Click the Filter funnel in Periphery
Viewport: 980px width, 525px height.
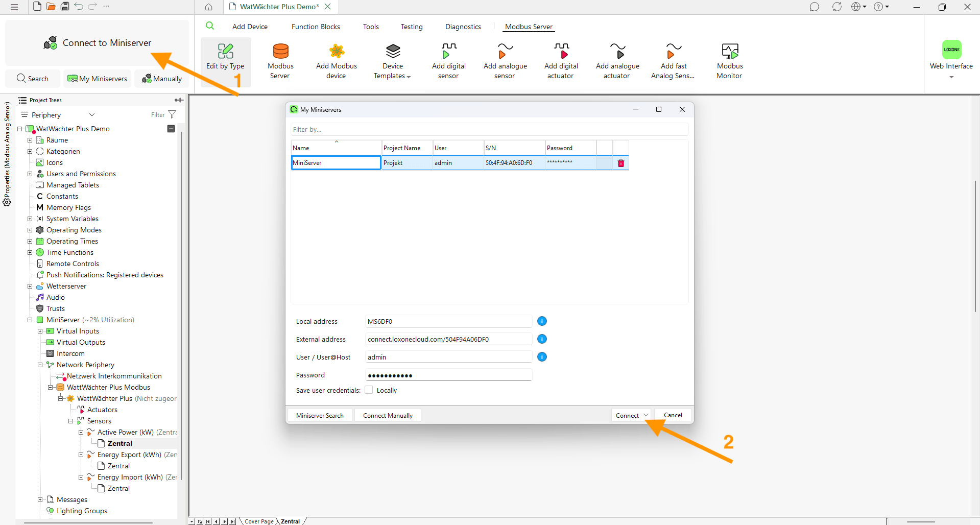coord(172,115)
